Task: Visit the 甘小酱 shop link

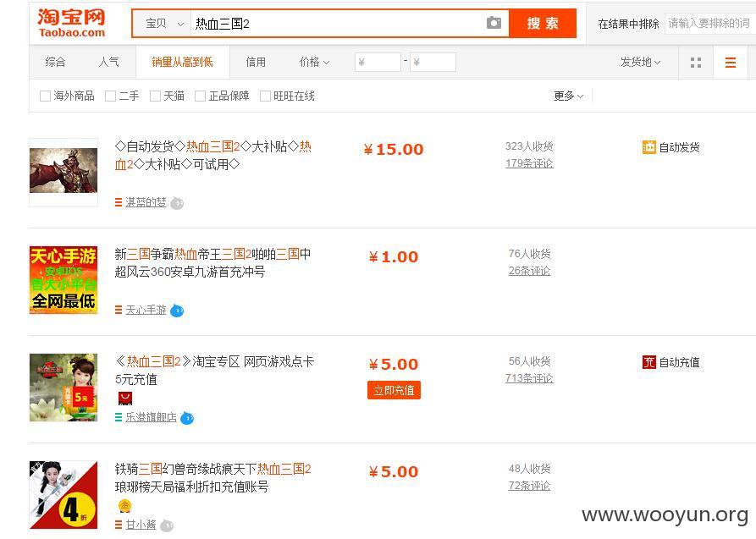Action: coord(141,525)
